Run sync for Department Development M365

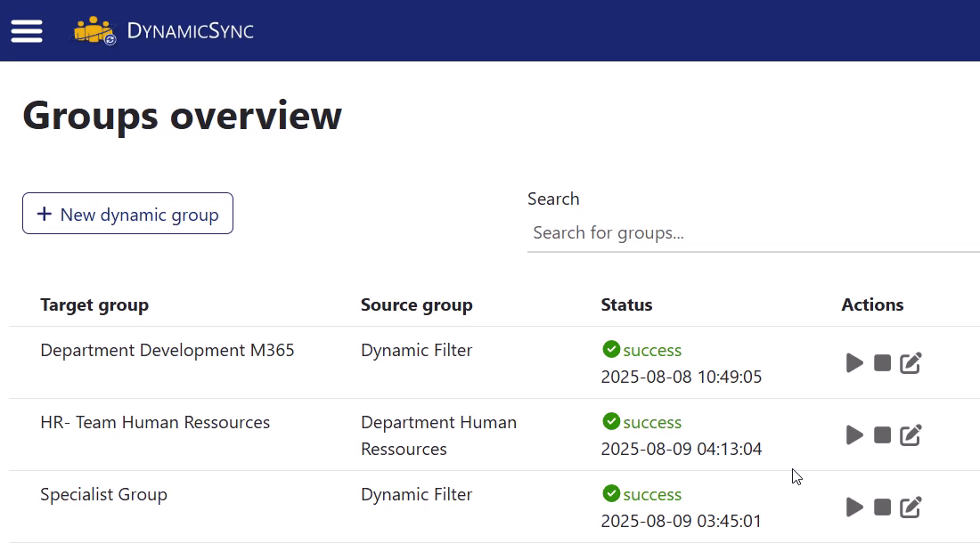(x=853, y=362)
